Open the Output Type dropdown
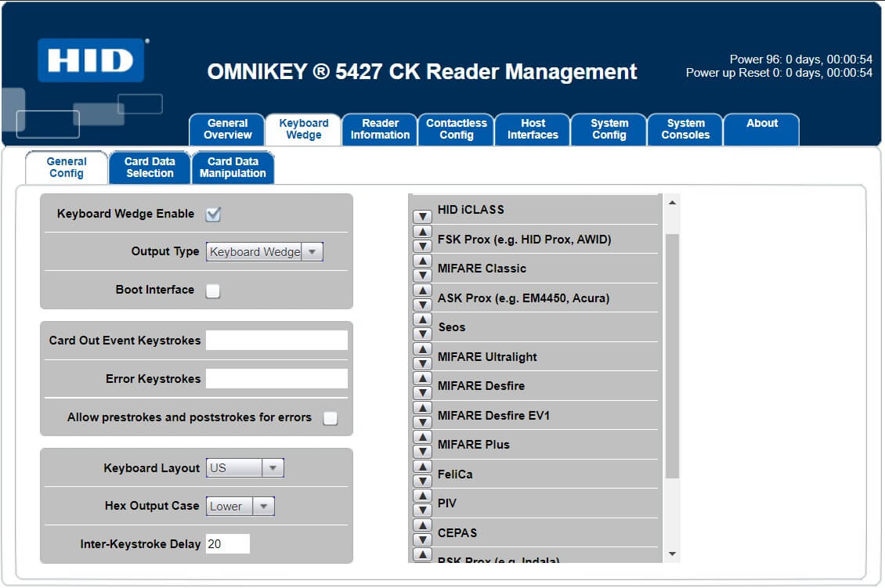The image size is (885, 588). coord(265,252)
